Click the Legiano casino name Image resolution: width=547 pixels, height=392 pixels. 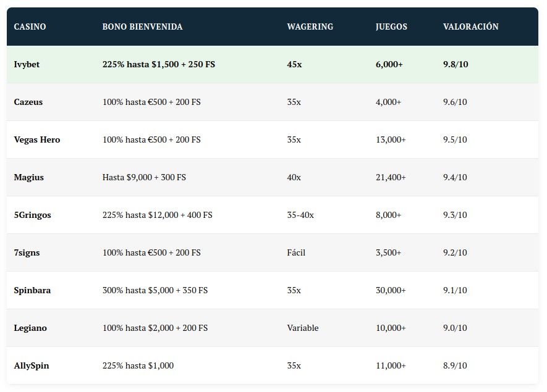tap(30, 328)
